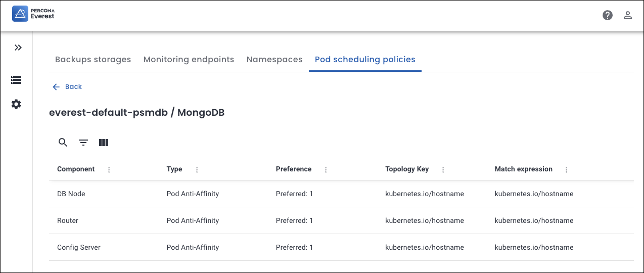Open the Preference column actions menu

tap(326, 170)
